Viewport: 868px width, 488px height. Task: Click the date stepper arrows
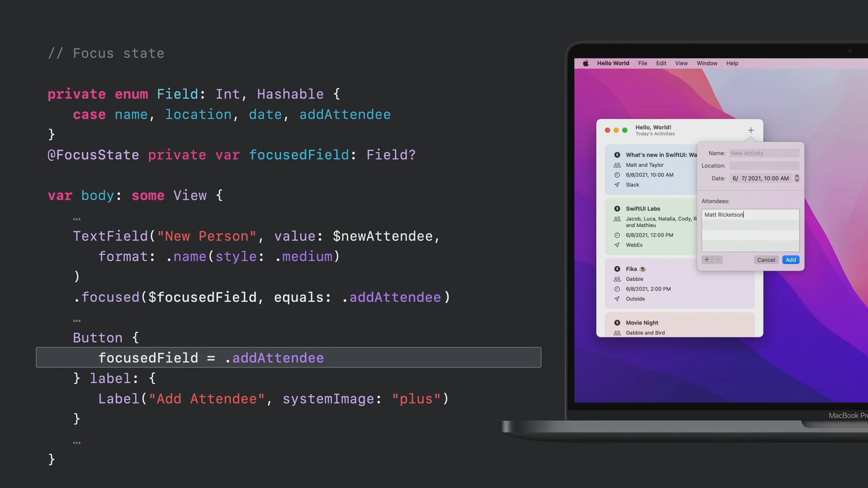click(797, 178)
